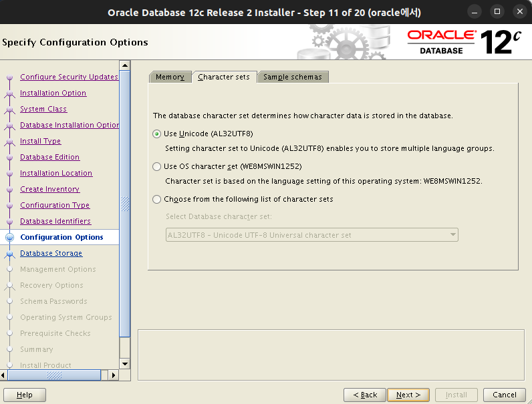
Task: Click the disabled Install button
Action: [456, 395]
